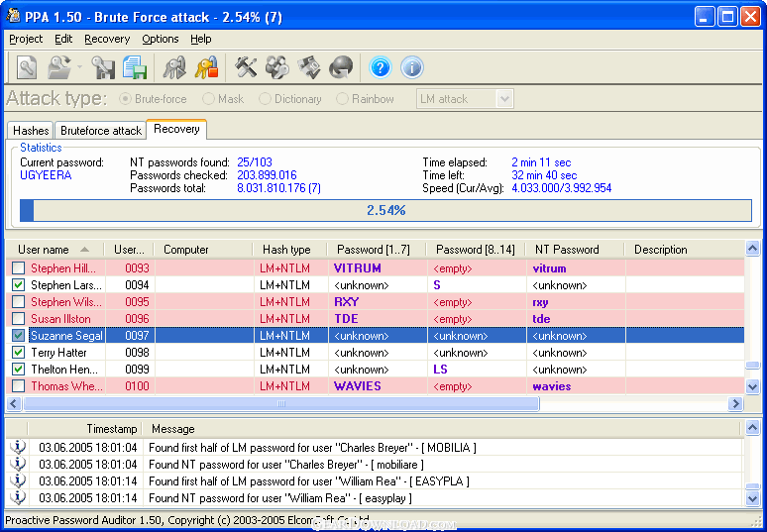Click the Stop Recovery keys icon
This screenshot has width=767, height=532.
206,67
